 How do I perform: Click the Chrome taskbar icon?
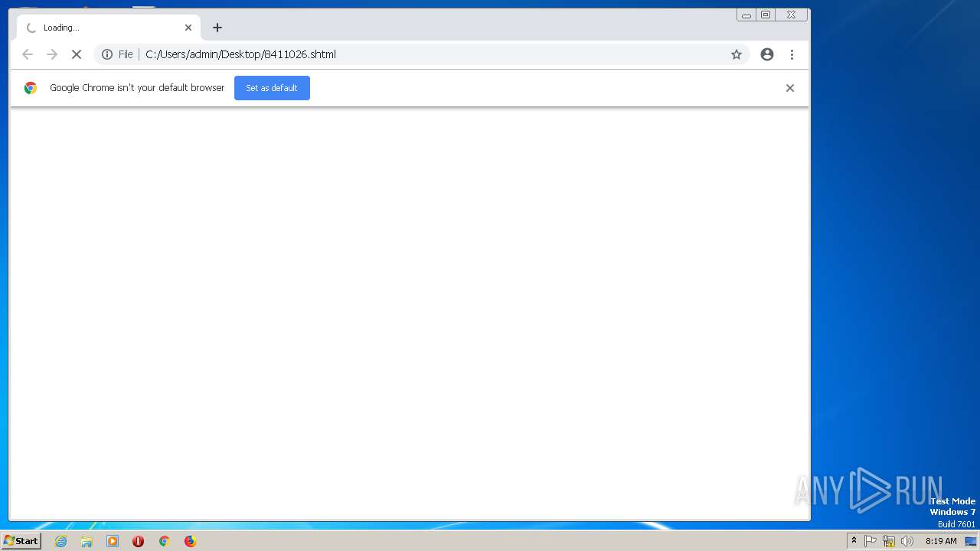click(164, 541)
